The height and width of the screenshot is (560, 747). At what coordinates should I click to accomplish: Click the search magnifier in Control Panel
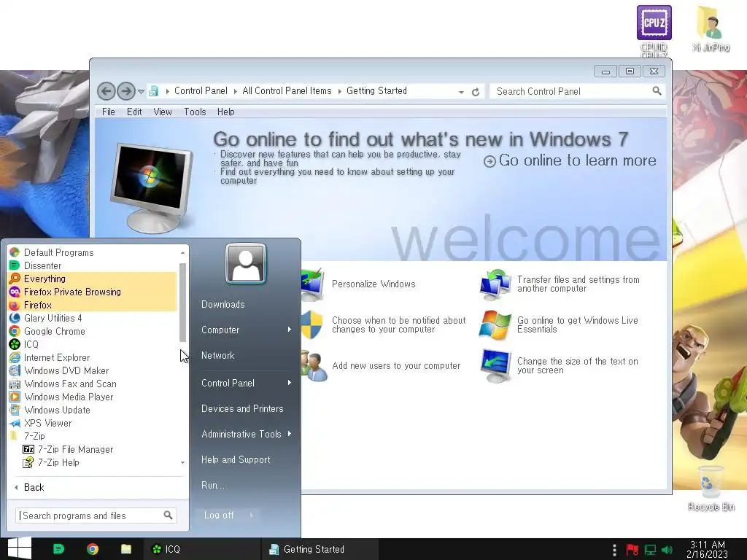[x=657, y=91]
